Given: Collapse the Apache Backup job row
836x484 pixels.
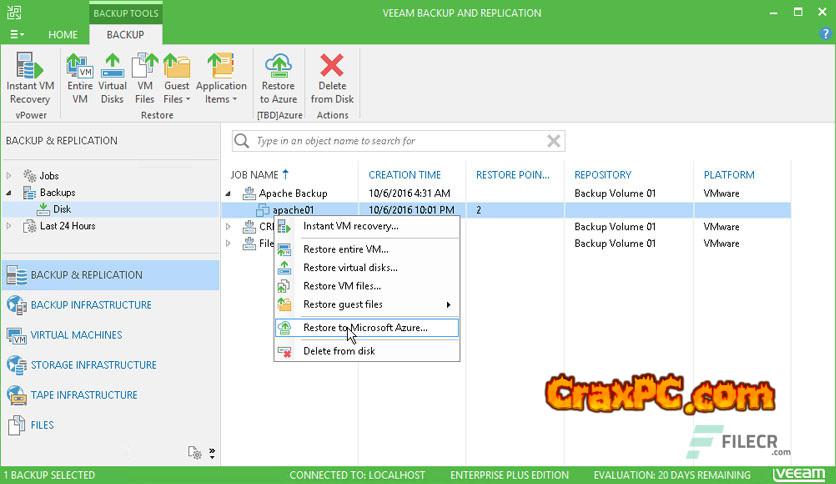Looking at the screenshot, I should [228, 193].
